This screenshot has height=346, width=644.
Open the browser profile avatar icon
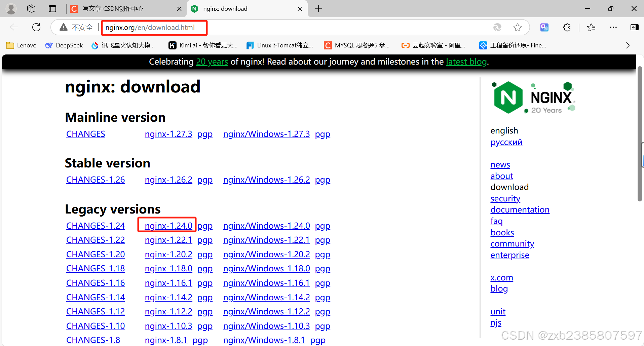[11, 9]
